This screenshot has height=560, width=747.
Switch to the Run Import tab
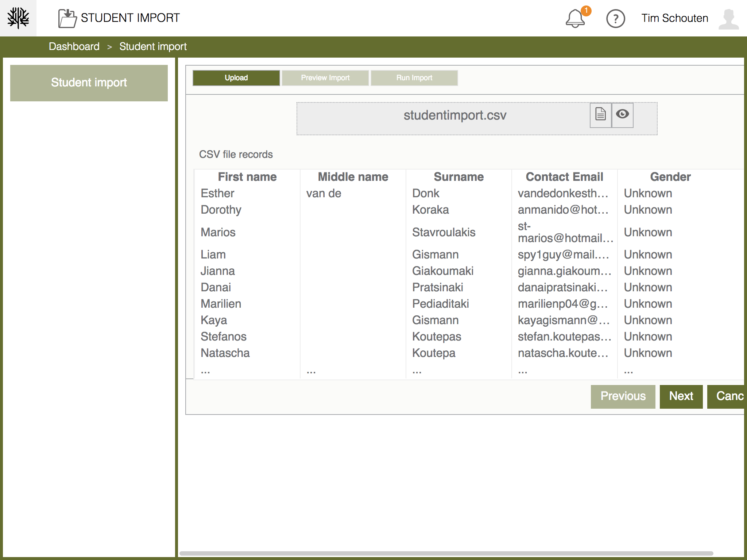[x=414, y=78]
